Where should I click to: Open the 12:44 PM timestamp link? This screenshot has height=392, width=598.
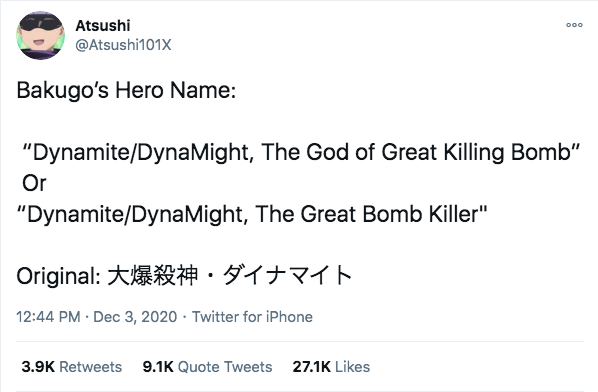click(48, 317)
